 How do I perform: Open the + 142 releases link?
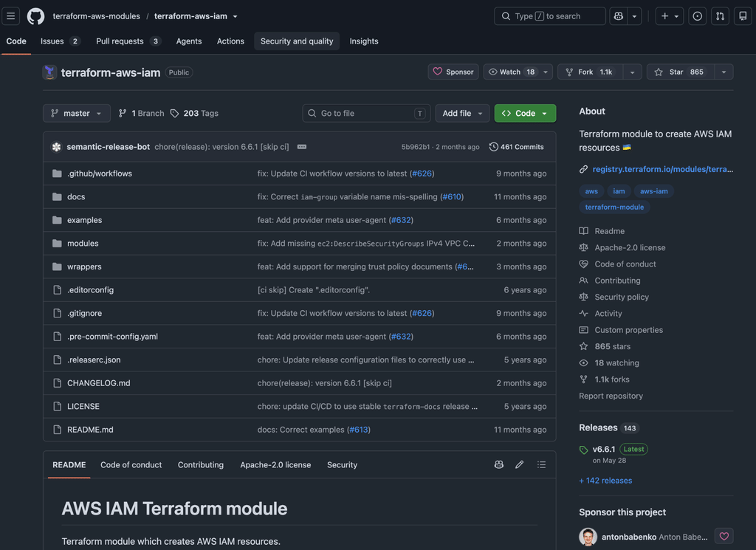point(605,481)
